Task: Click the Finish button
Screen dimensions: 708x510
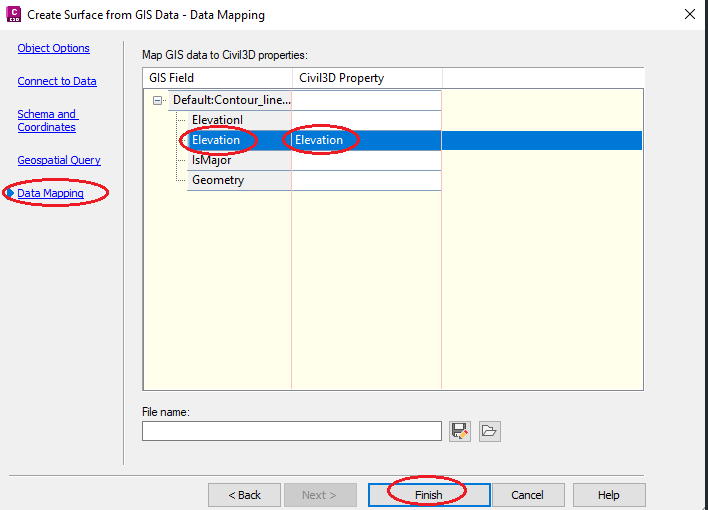Action: pos(429,495)
